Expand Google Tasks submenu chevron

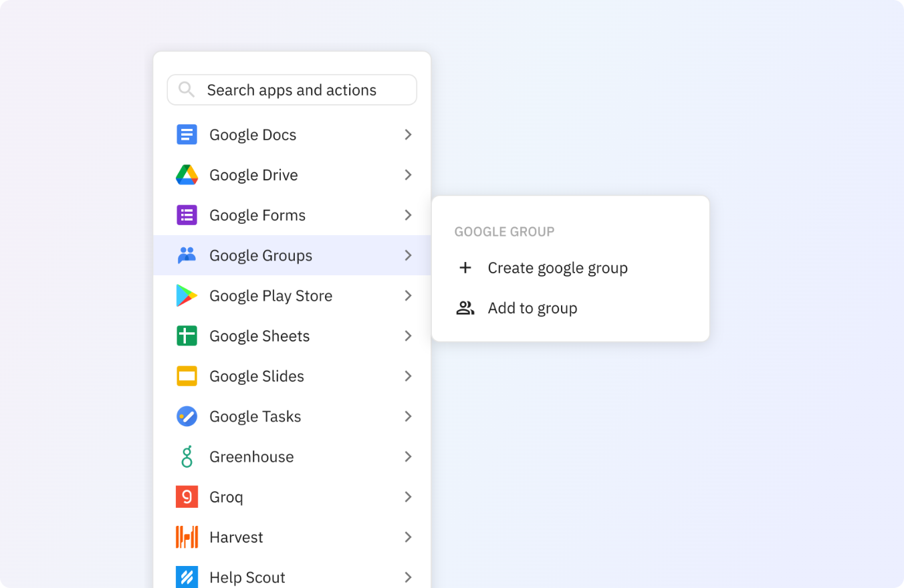coord(408,416)
